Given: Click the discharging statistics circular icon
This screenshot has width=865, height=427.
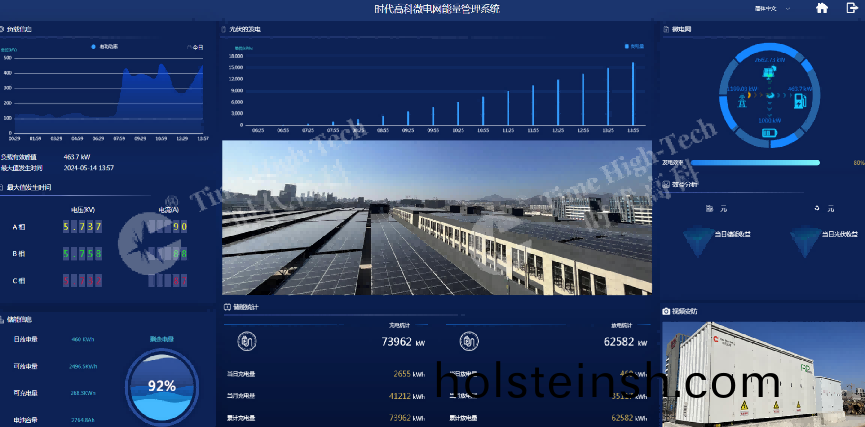Looking at the screenshot, I should tap(467, 341).
